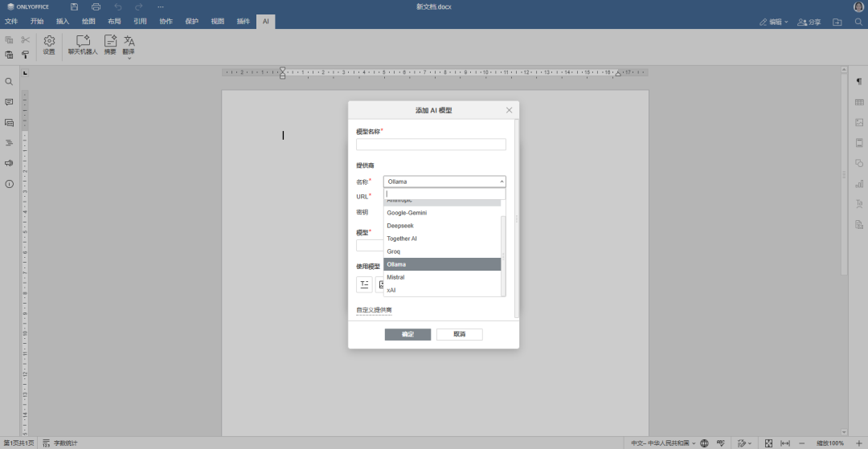Expand the 翻译 dropdown arrow

pos(129,58)
